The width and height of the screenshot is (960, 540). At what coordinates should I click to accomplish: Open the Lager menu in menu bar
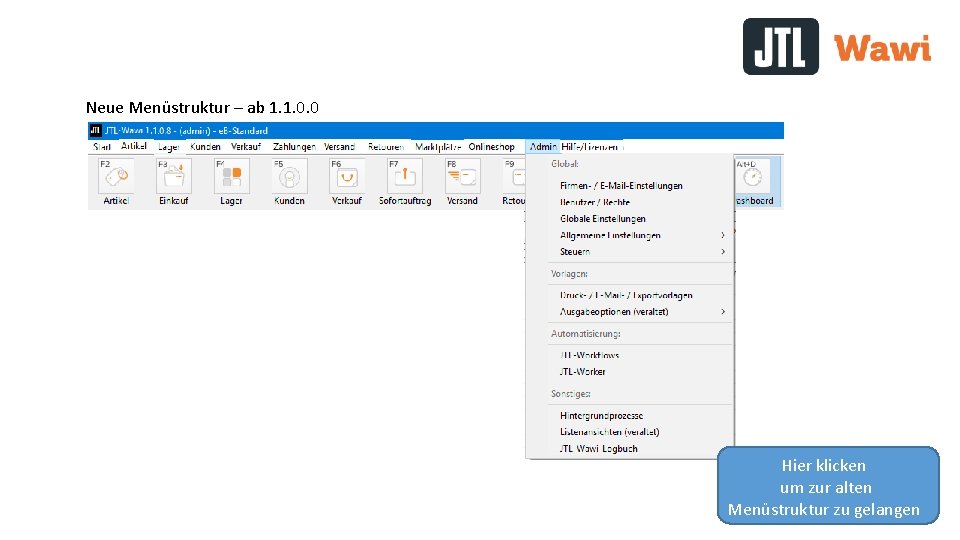pos(168,147)
